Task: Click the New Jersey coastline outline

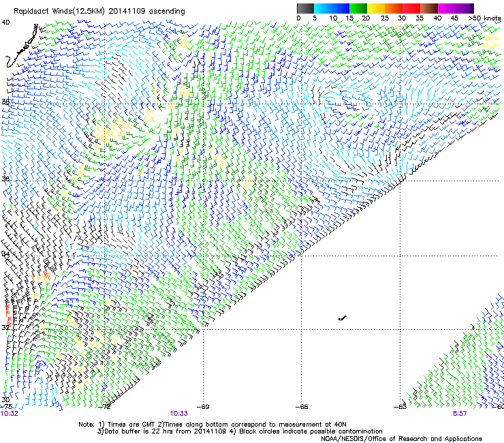Action: pyautogui.click(x=22, y=46)
